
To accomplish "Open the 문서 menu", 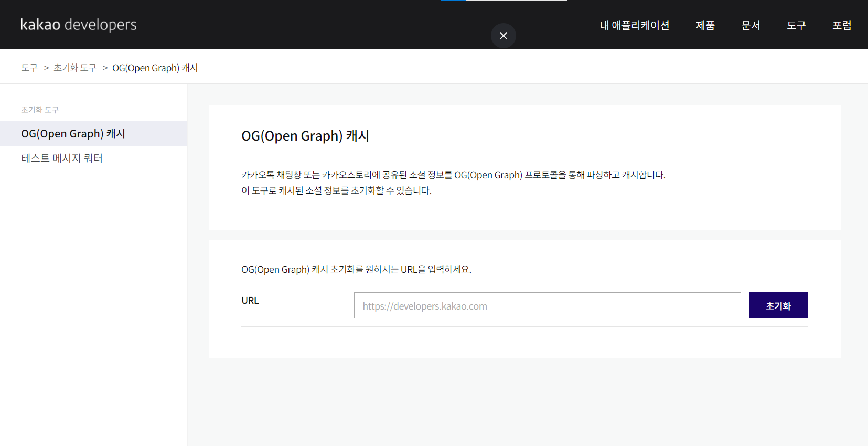I will point(751,25).
